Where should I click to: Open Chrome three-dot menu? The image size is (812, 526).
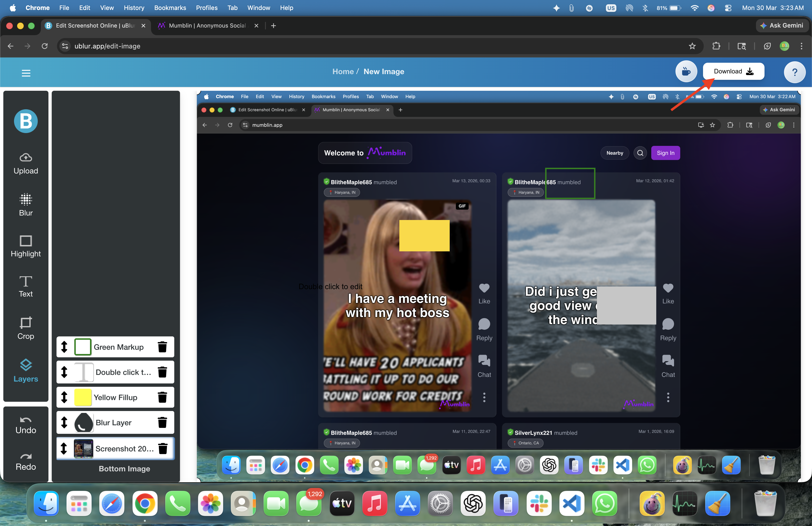point(801,46)
